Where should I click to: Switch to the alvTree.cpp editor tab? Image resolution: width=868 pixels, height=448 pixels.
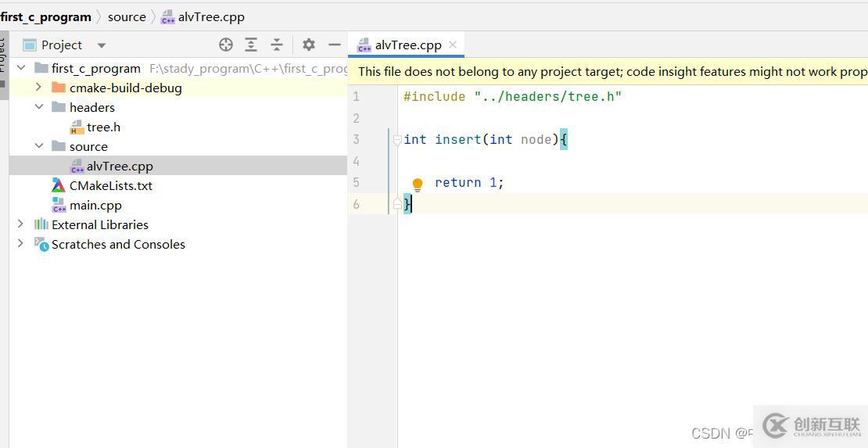pos(407,45)
